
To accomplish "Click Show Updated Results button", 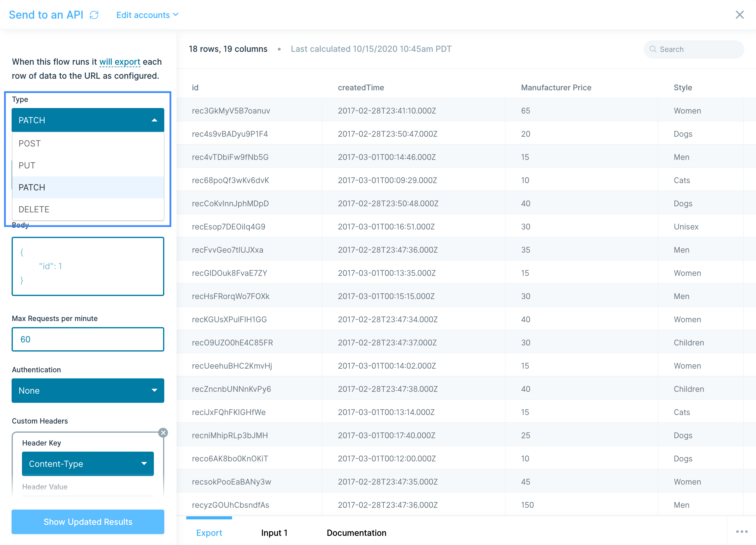I will coord(88,522).
